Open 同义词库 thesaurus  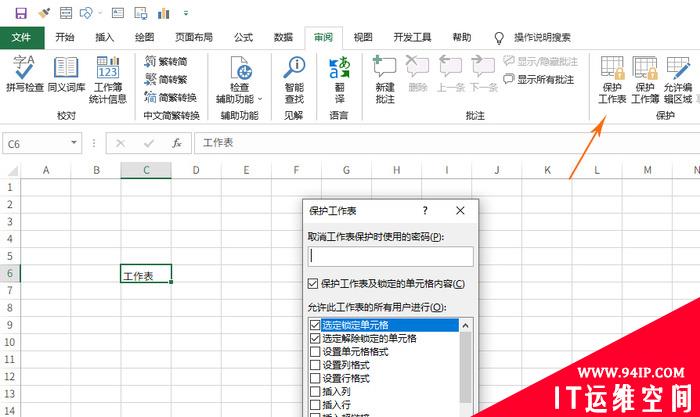pos(66,74)
